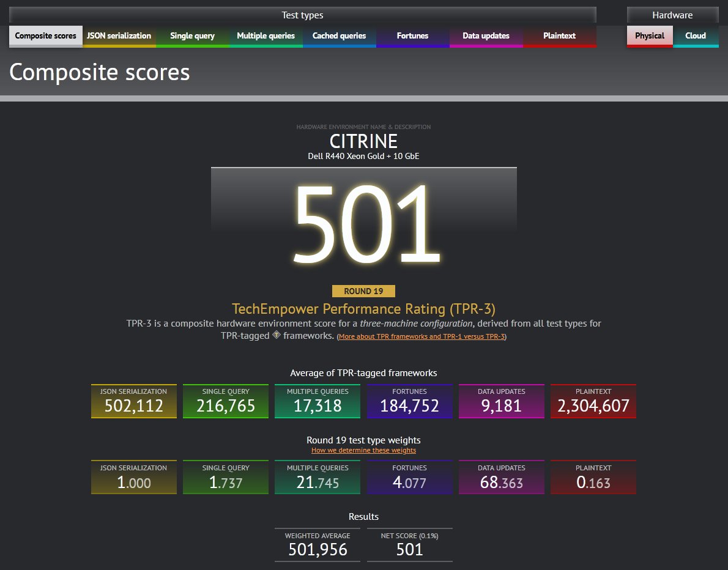Click the Fortunes average 184,752 box
The width and height of the screenshot is (728, 570).
pos(409,401)
